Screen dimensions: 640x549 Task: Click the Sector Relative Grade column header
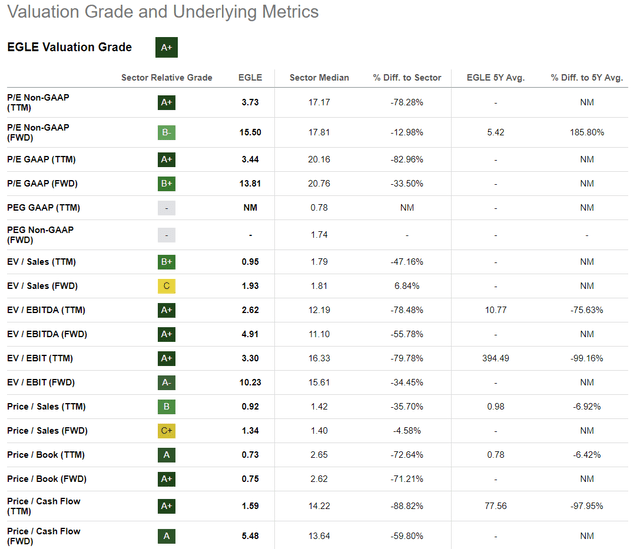click(166, 77)
